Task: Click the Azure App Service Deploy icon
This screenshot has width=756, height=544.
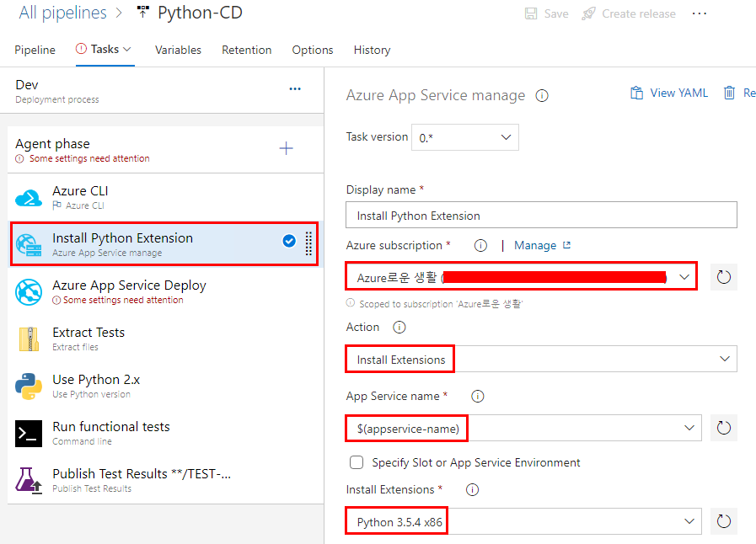Action: tap(29, 292)
